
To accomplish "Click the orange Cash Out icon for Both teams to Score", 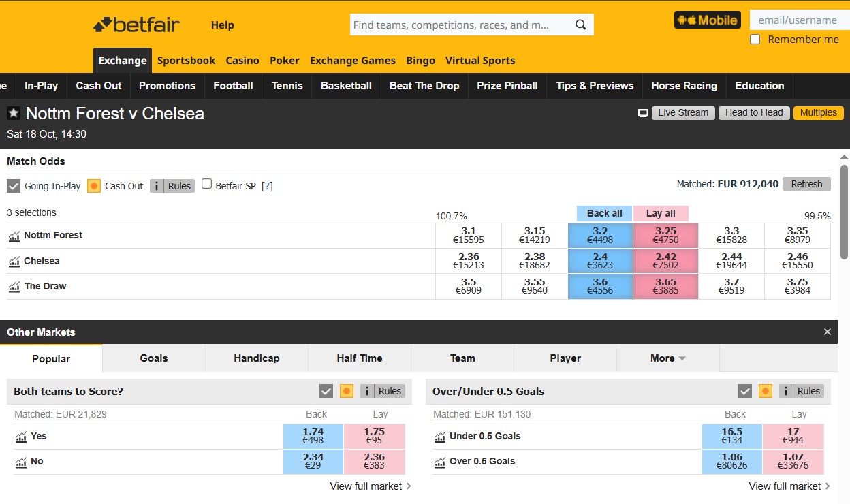I will (346, 390).
